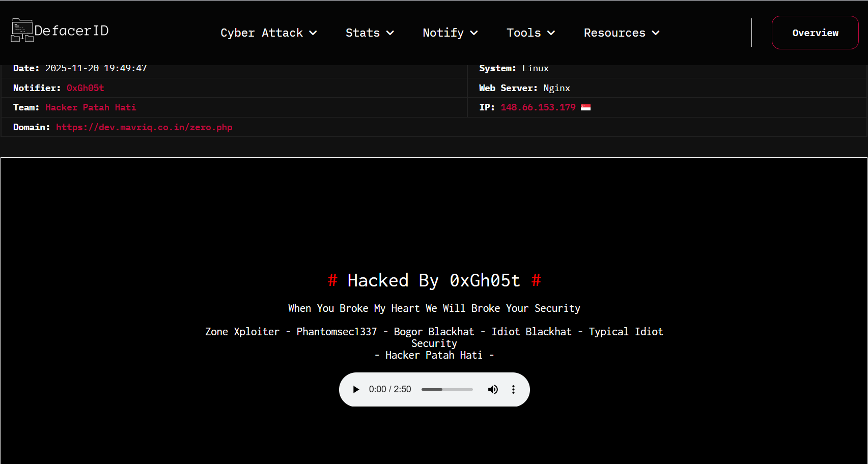
Task: Expand the Notify dropdown chevron
Action: coord(474,33)
